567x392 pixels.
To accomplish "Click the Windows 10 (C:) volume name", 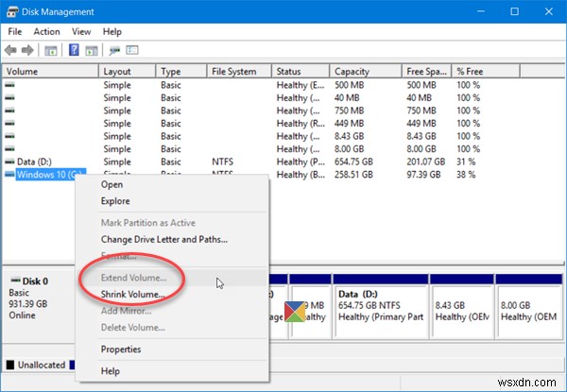I will (50, 175).
